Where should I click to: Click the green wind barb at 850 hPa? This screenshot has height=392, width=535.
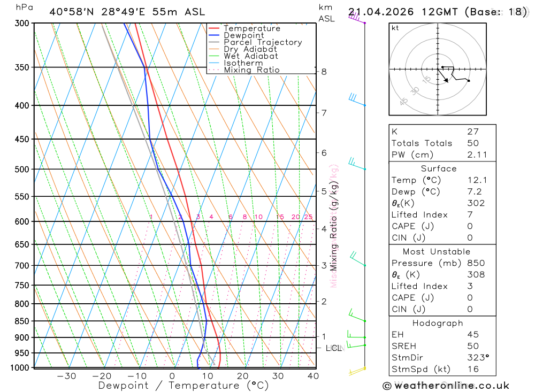tap(357, 315)
